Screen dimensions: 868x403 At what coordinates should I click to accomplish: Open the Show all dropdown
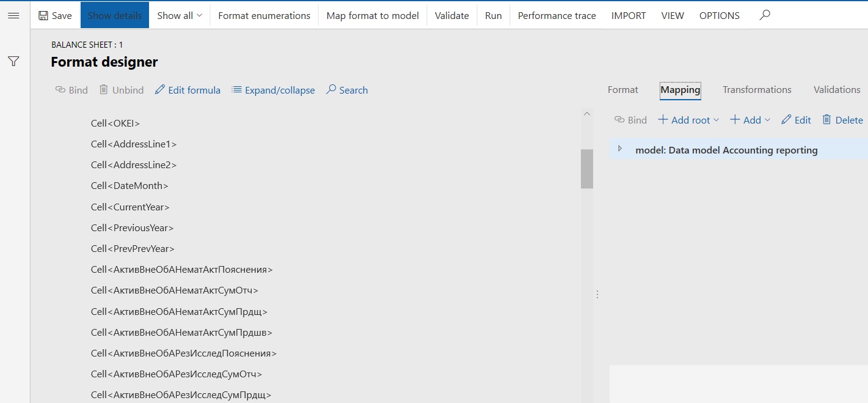[180, 15]
